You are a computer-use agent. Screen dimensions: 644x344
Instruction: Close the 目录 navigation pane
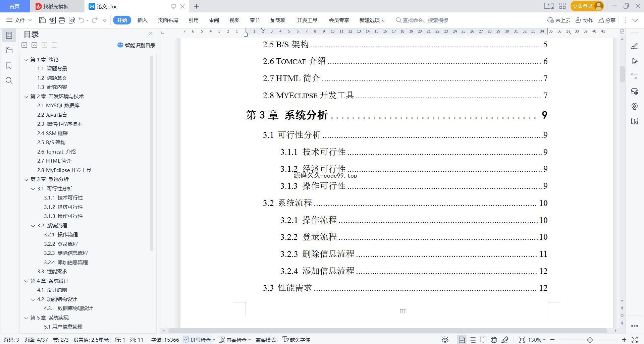click(x=150, y=34)
